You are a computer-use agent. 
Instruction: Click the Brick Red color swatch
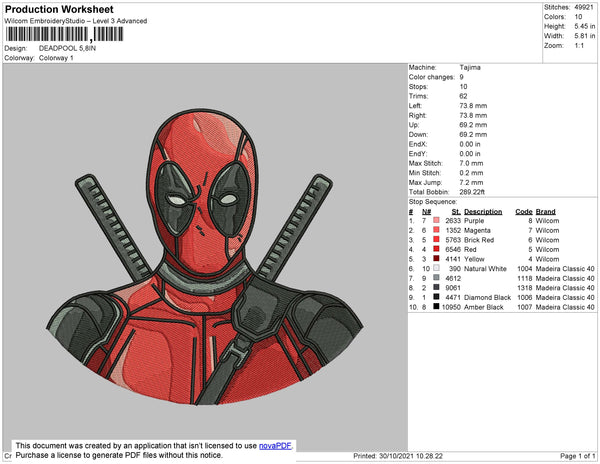(436, 240)
